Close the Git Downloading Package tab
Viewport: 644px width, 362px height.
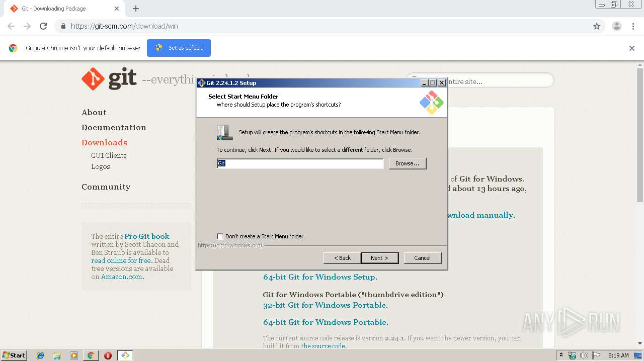(117, 9)
